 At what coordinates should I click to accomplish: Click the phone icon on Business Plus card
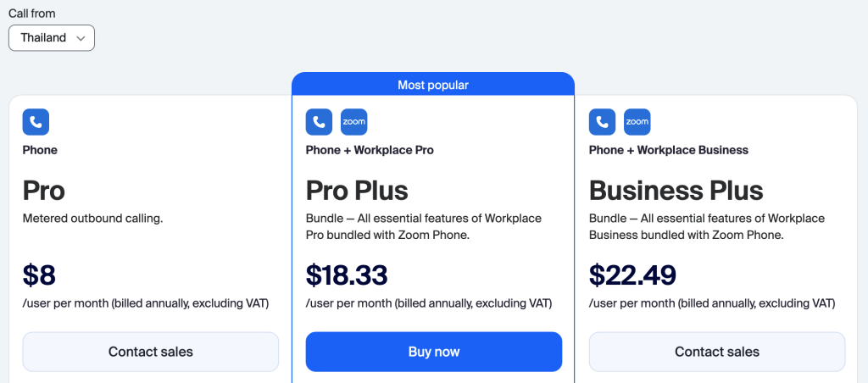[602, 122]
